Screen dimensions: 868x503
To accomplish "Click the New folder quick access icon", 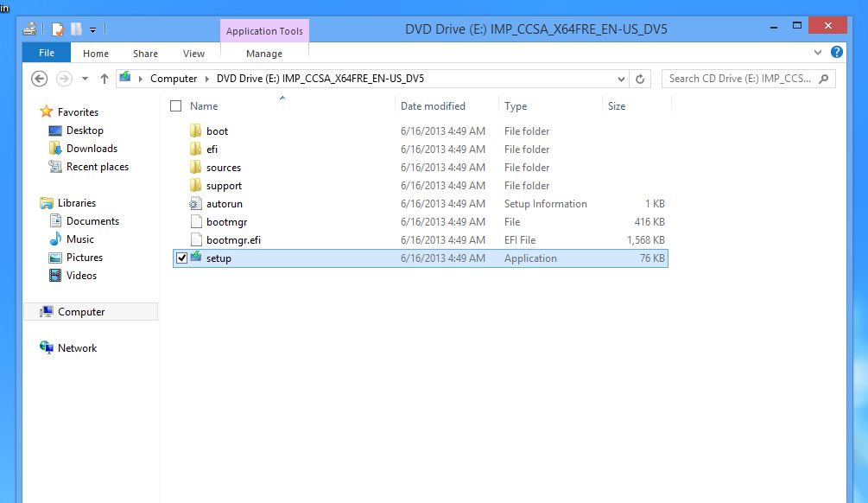I will click(76, 29).
